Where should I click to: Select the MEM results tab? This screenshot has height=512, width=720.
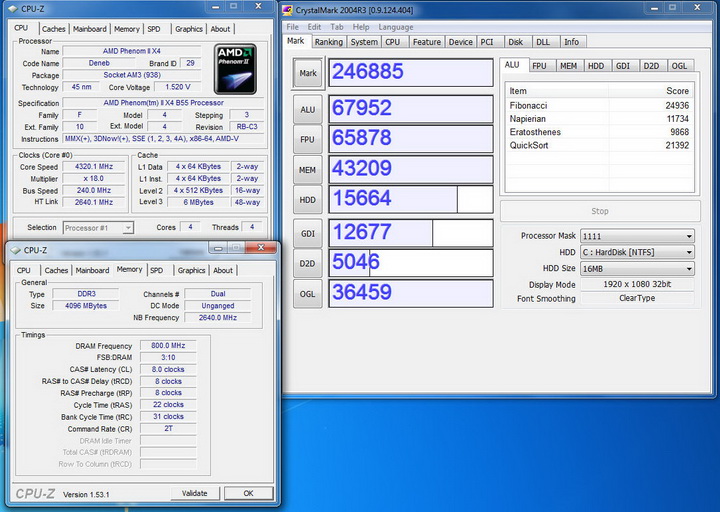click(568, 66)
